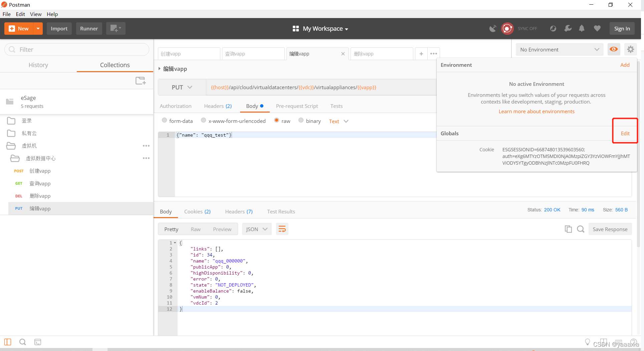644x351 pixels.
Task: Open the Pre-request Script tab
Action: (x=297, y=106)
